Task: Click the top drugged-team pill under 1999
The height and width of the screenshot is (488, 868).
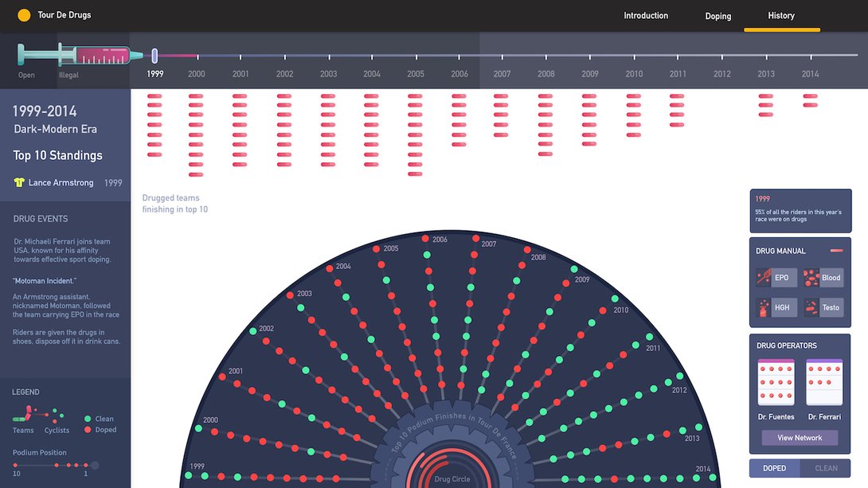Action: click(154, 96)
